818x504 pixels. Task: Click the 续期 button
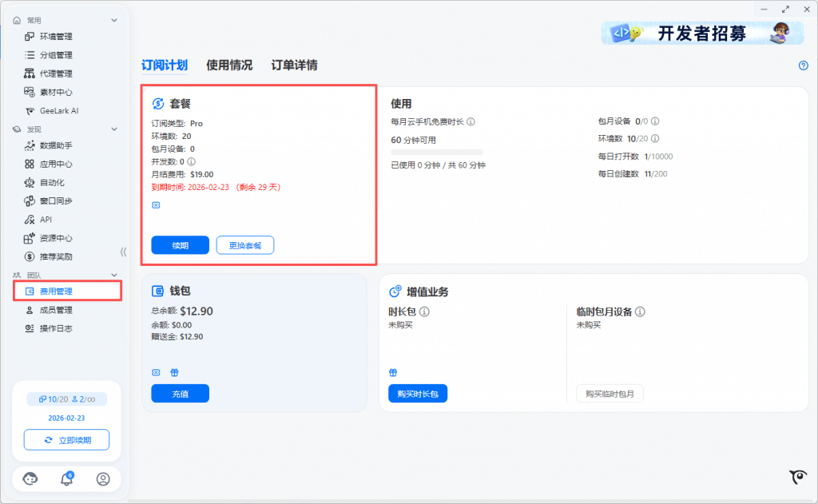click(180, 245)
